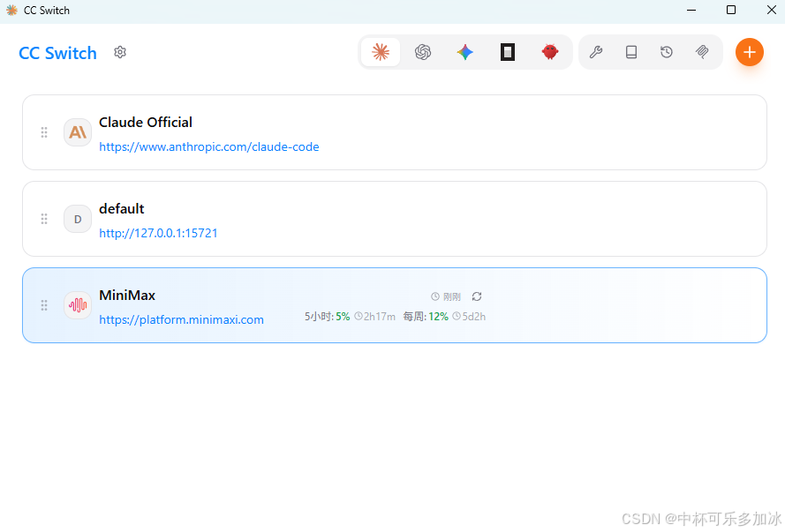Maximize the CC Switch window

pos(731,10)
